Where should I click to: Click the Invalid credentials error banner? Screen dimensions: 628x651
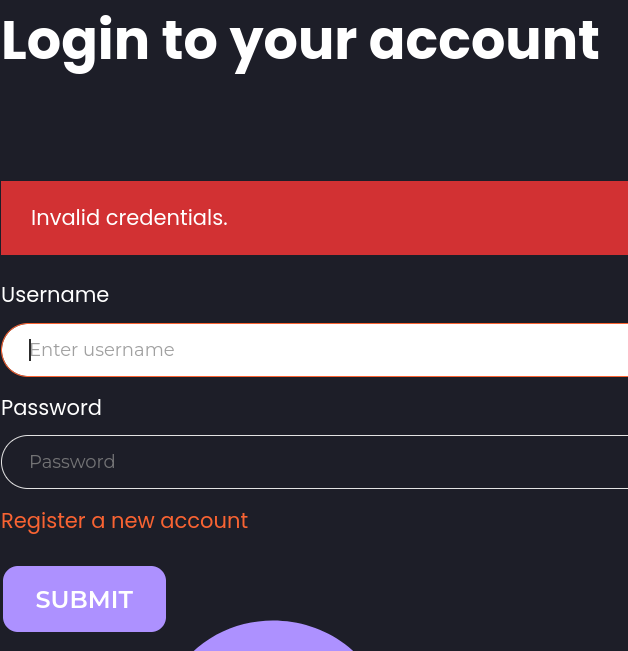pyautogui.click(x=314, y=218)
